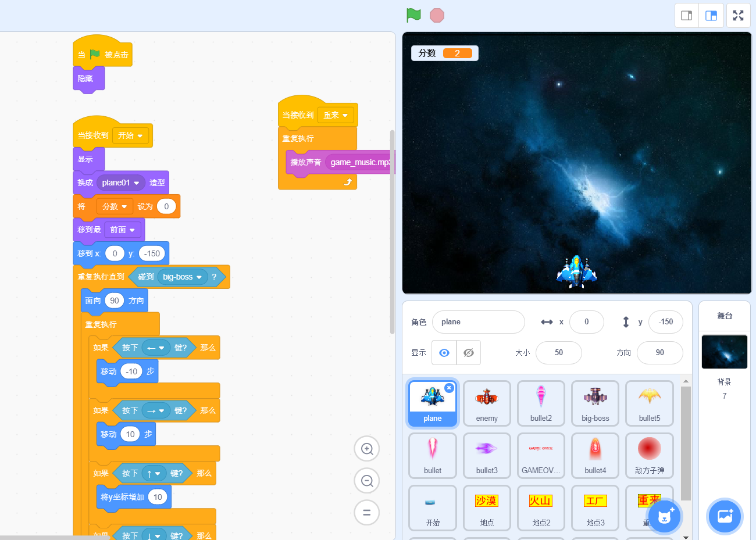Select the stage backdrop thumbnail
Viewport: 756px width, 540px height.
pos(724,352)
